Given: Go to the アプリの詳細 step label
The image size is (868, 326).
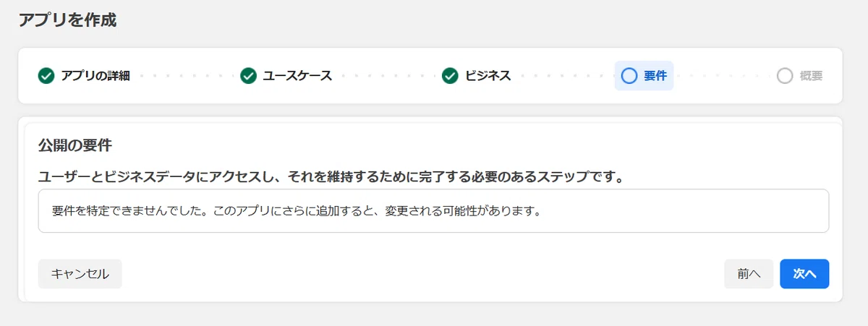Looking at the screenshot, I should pyautogui.click(x=95, y=76).
